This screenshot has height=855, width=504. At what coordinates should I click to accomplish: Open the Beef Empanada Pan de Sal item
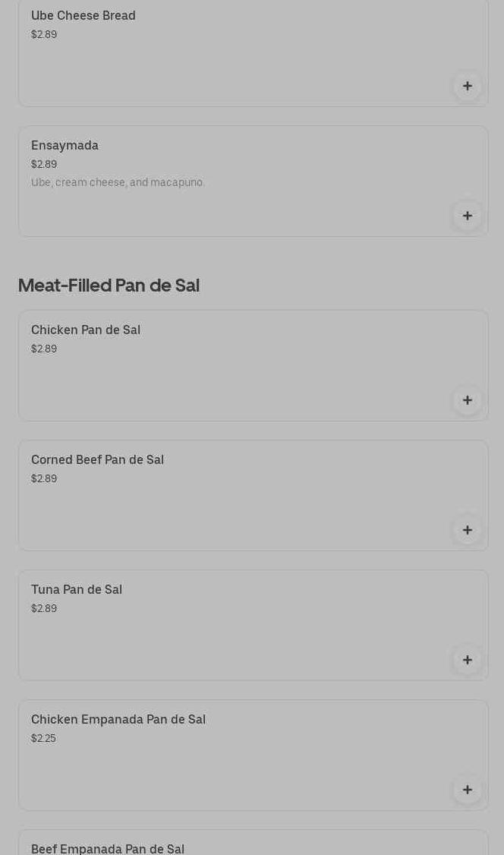[x=108, y=848]
